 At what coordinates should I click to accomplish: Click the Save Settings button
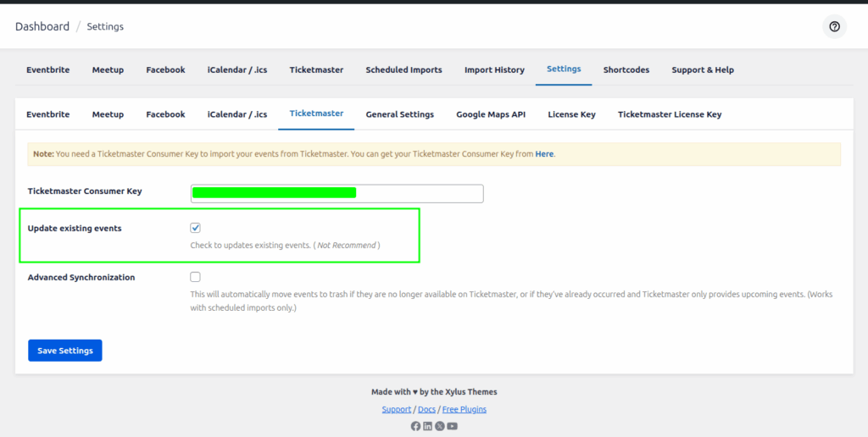coord(65,351)
